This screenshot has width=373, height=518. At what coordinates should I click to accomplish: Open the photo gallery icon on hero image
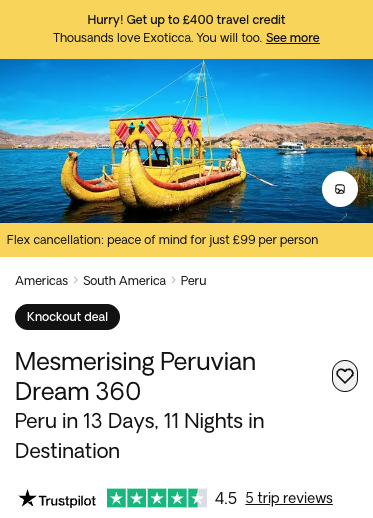[340, 189]
